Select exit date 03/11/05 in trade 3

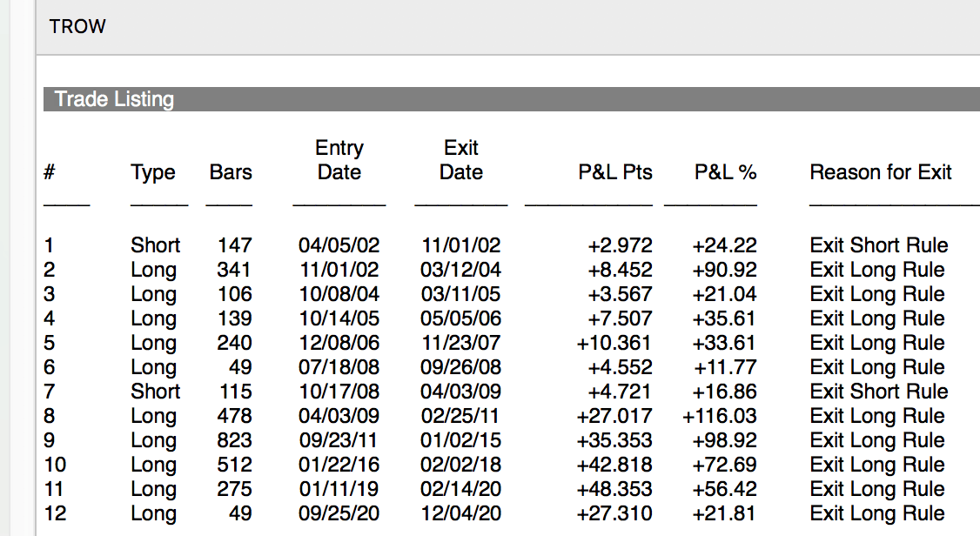[460, 295]
